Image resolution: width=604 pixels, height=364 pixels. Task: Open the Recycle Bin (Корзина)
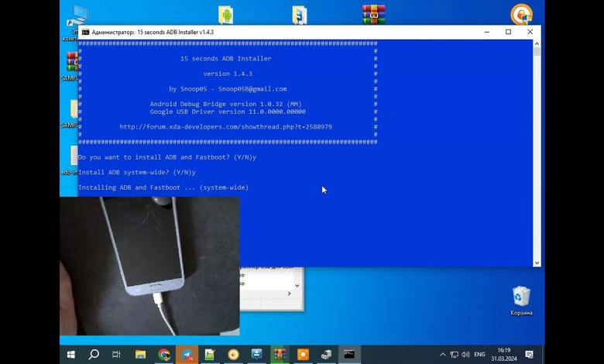pos(521,298)
